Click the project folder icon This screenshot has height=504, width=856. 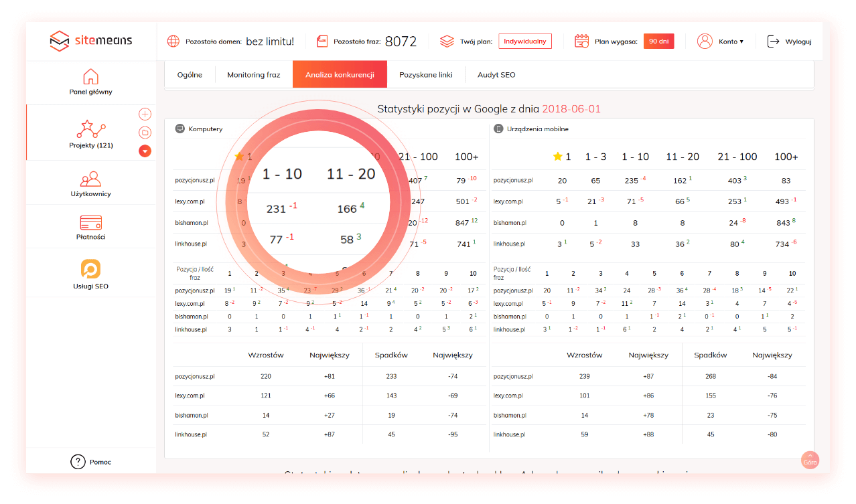[x=145, y=133]
